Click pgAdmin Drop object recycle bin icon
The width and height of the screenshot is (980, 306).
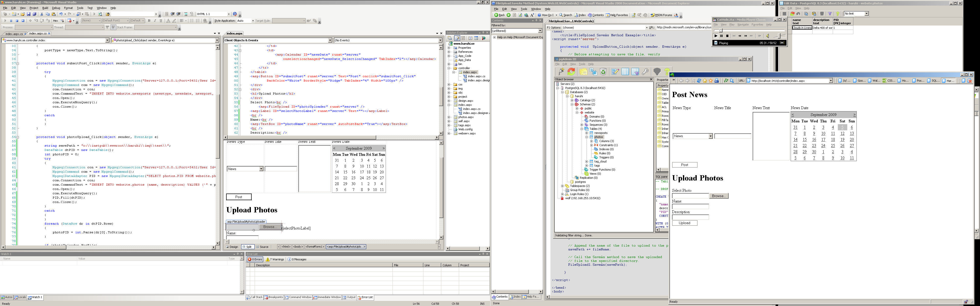point(603,71)
